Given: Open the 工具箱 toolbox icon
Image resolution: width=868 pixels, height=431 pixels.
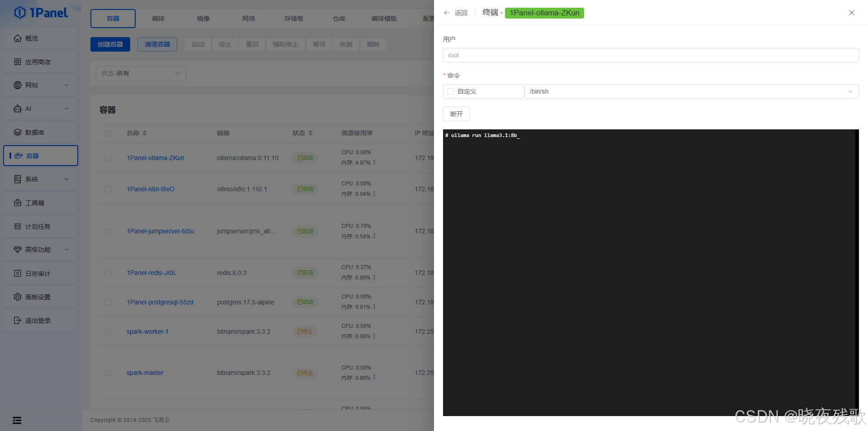Looking at the screenshot, I should (18, 203).
